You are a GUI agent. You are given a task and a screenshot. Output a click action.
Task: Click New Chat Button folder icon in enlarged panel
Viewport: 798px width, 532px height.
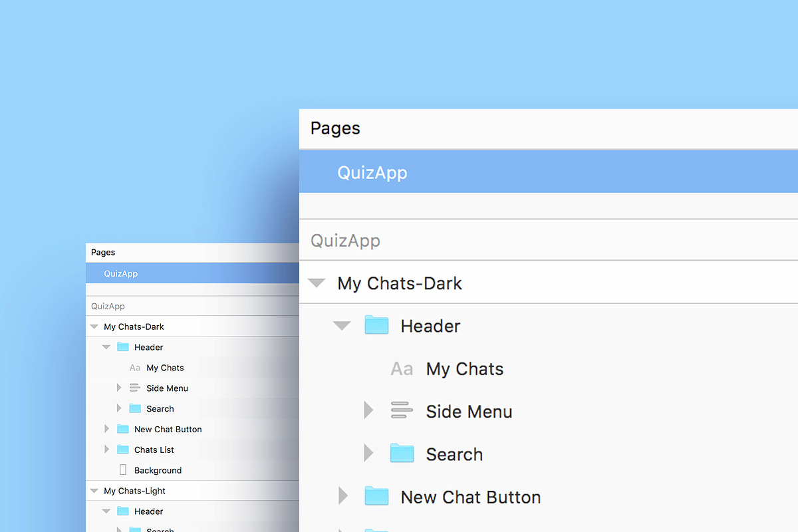pyautogui.click(x=376, y=496)
